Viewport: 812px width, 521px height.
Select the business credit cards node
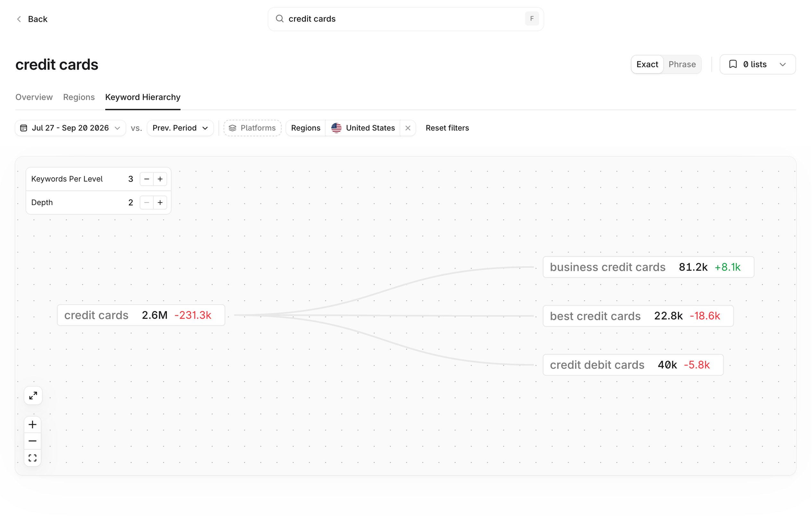coord(648,267)
